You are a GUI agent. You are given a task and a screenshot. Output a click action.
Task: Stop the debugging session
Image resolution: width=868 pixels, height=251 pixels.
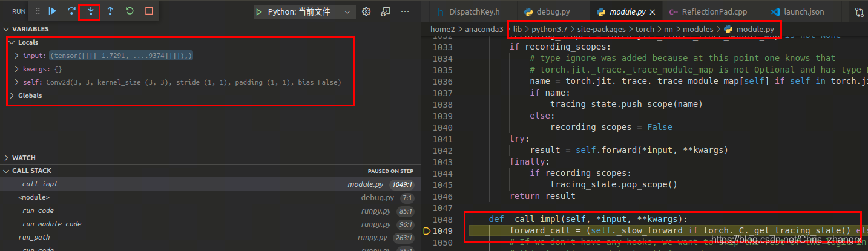[x=148, y=11]
